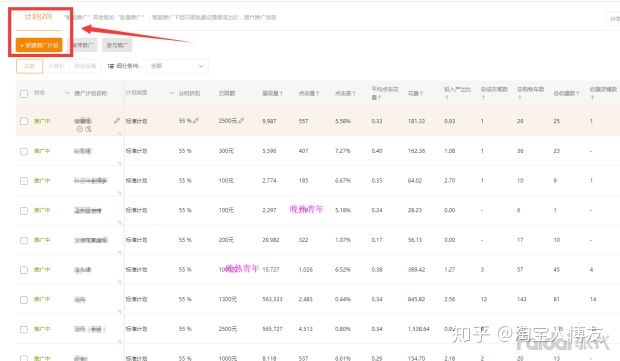620x361 pixels.
Task: Select the row with 563,333 impressions
Action: [x=24, y=299]
